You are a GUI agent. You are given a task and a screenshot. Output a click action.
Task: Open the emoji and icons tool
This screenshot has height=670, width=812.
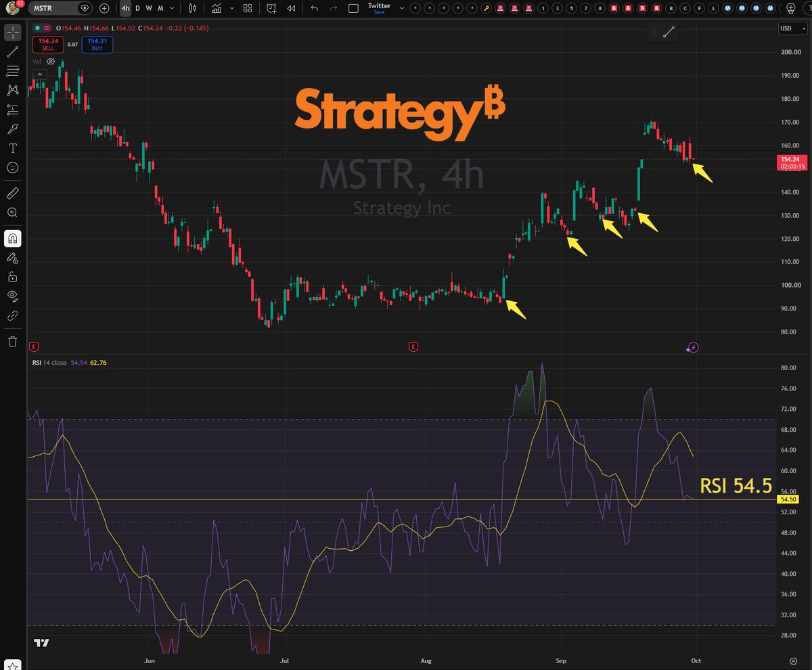12,166
